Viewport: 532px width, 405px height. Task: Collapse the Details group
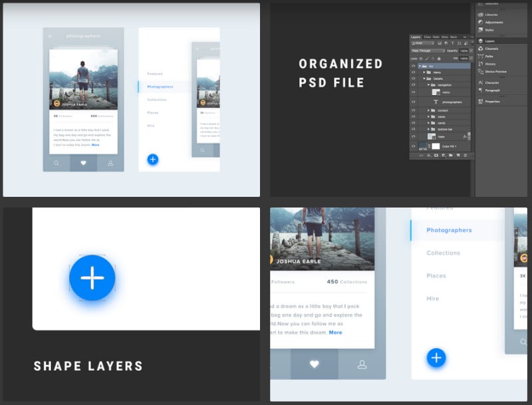(x=424, y=78)
